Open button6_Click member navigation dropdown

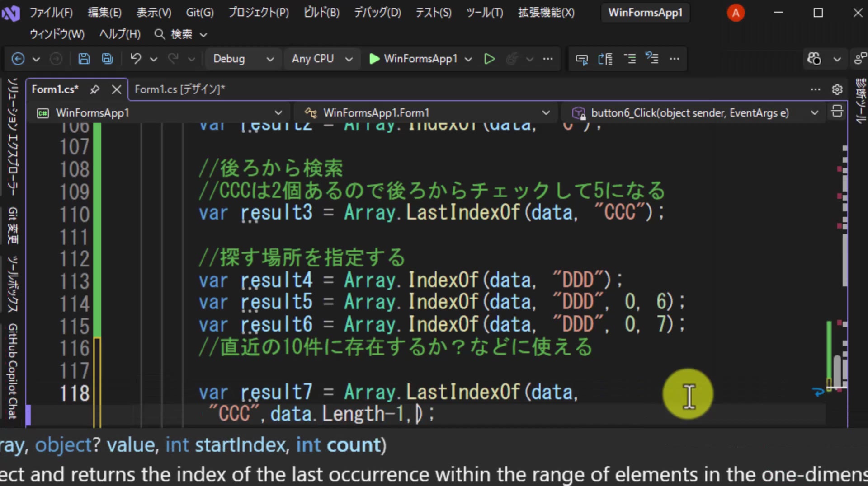(x=695, y=112)
